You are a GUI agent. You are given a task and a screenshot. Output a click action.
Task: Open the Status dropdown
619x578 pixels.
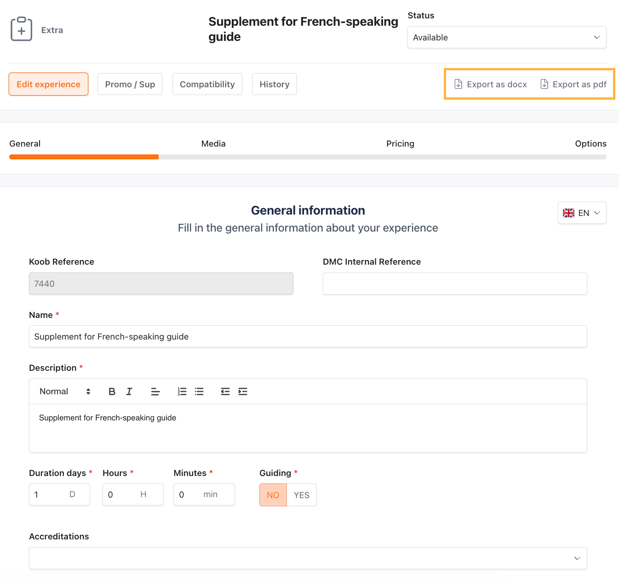[x=506, y=38]
